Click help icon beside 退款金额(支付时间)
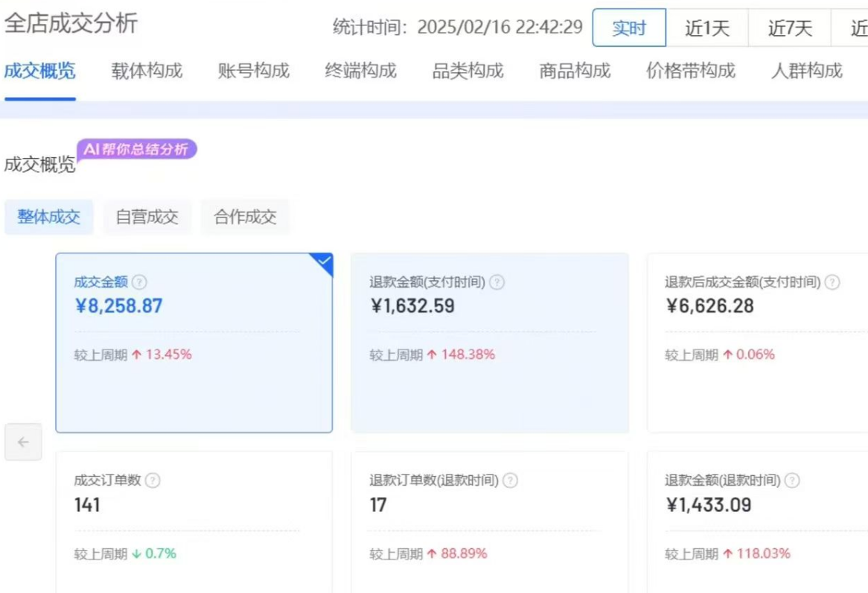 [497, 282]
